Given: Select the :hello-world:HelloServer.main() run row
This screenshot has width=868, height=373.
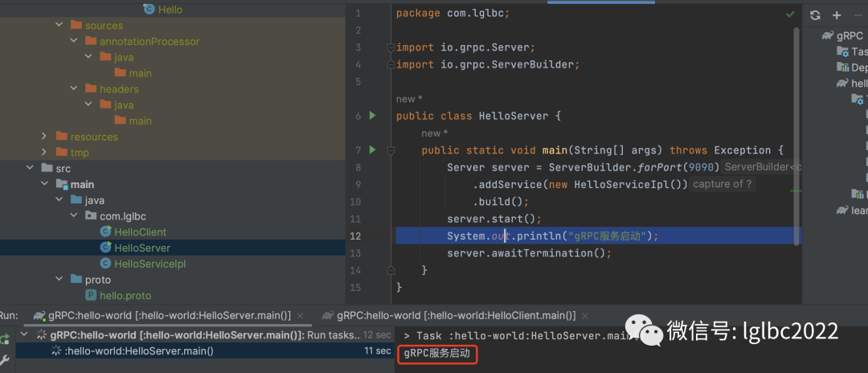Looking at the screenshot, I should coord(204,350).
